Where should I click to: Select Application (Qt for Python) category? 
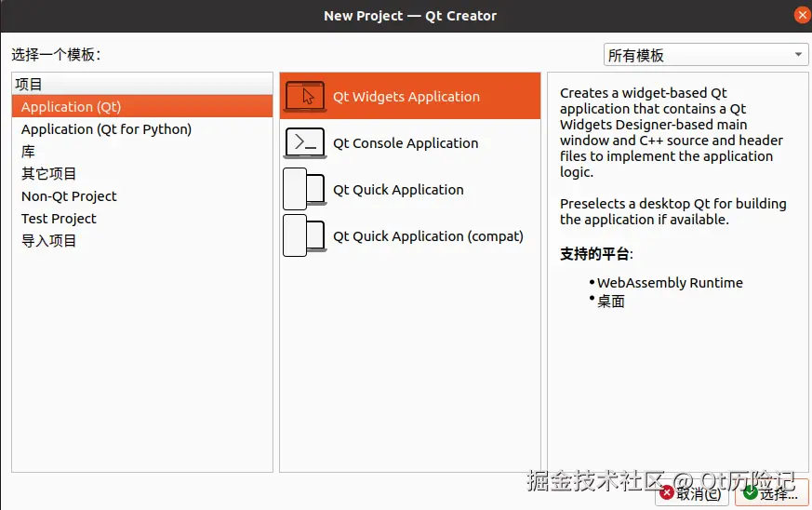(142, 129)
